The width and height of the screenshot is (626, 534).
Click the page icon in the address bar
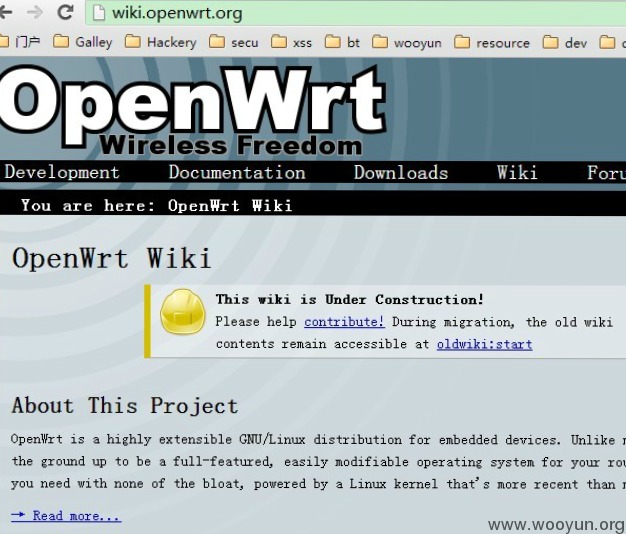[99, 14]
